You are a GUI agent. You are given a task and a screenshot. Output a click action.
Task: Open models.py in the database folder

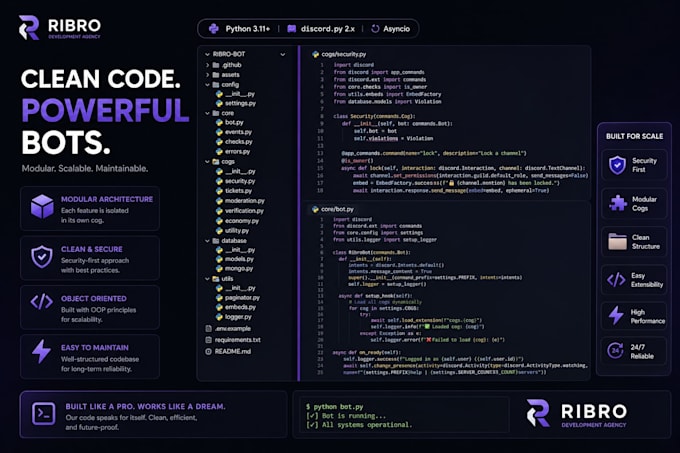click(x=239, y=259)
